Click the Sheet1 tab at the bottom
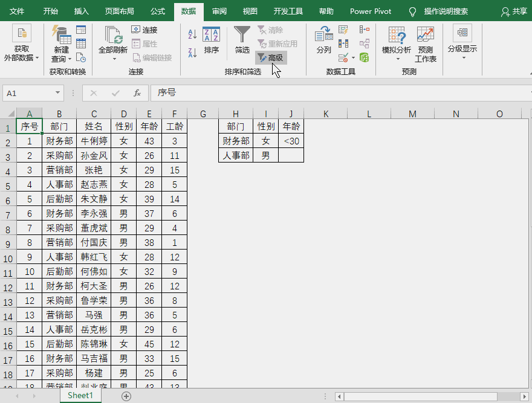532x403 pixels. (80, 395)
